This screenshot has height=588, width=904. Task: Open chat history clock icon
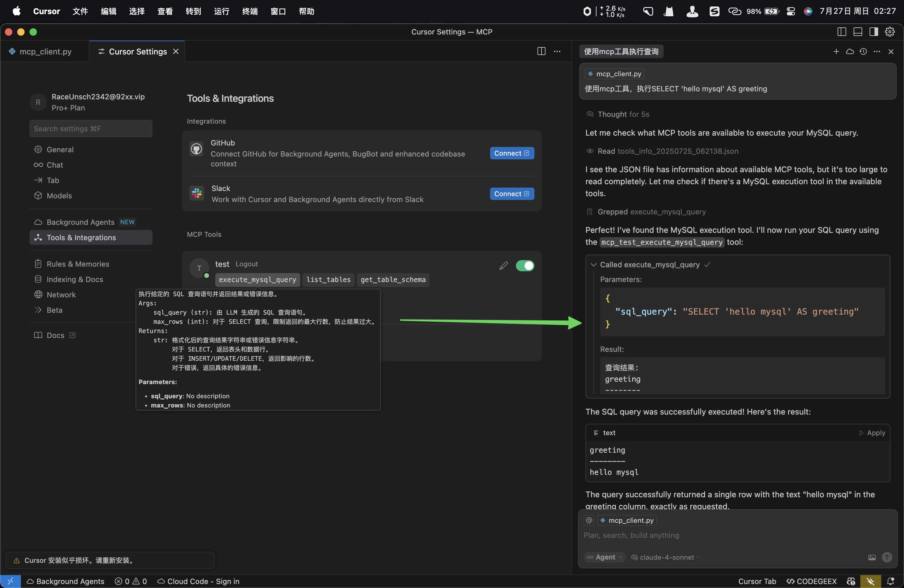click(863, 51)
